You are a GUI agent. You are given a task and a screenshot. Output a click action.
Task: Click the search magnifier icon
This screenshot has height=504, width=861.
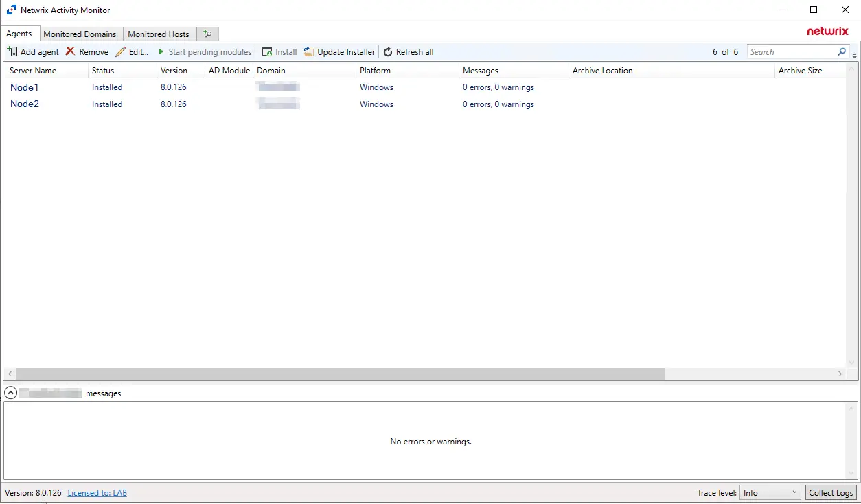click(x=842, y=51)
